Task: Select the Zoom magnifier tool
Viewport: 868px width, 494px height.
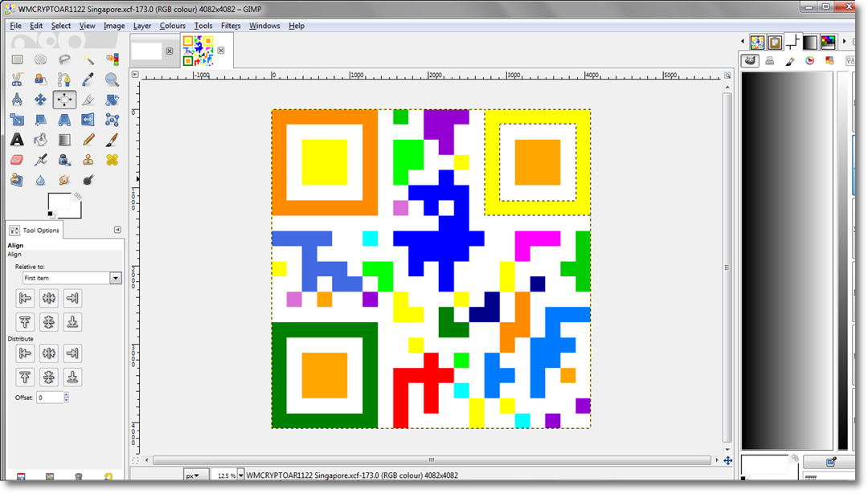Action: [112, 80]
